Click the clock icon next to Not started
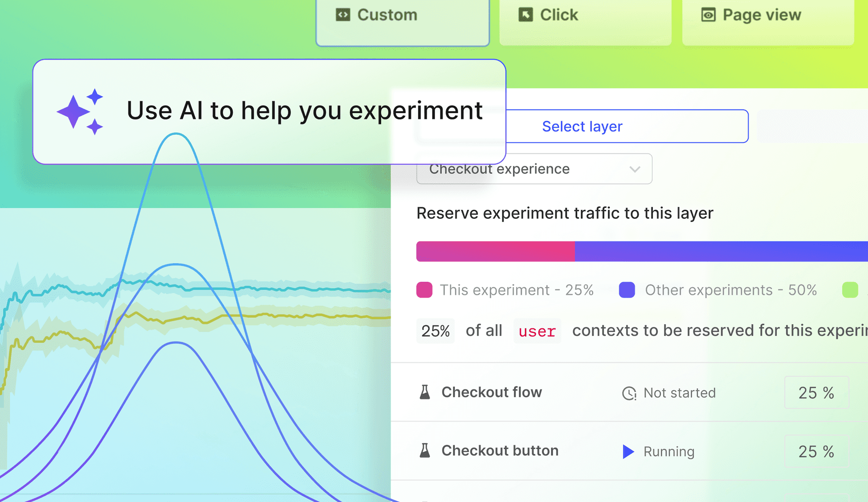The width and height of the screenshot is (868, 502). [x=628, y=393]
